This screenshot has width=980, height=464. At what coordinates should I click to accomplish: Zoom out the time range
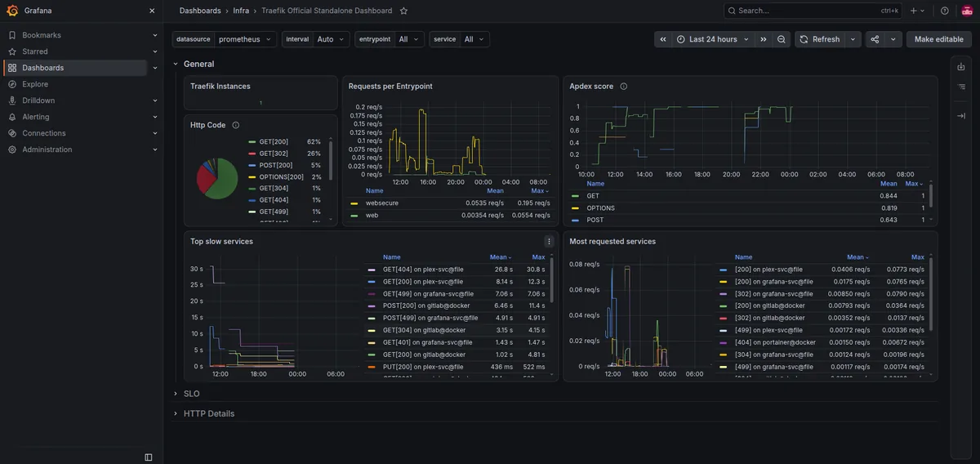point(782,39)
